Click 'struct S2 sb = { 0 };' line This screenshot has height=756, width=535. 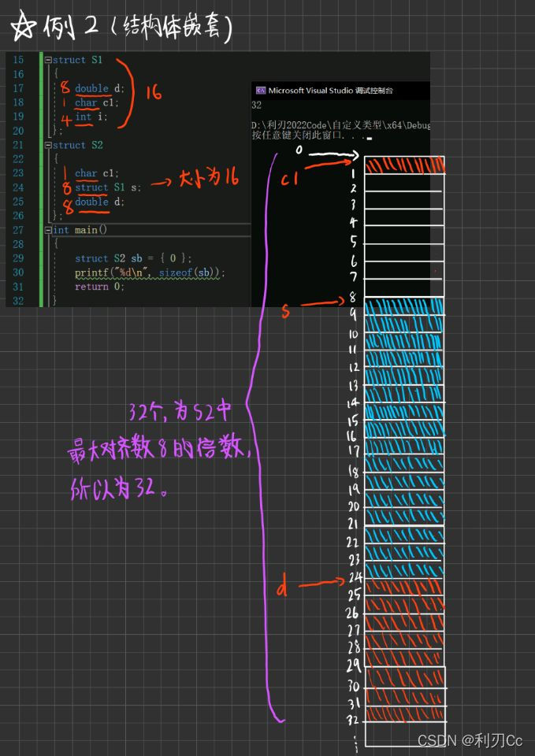(133, 258)
